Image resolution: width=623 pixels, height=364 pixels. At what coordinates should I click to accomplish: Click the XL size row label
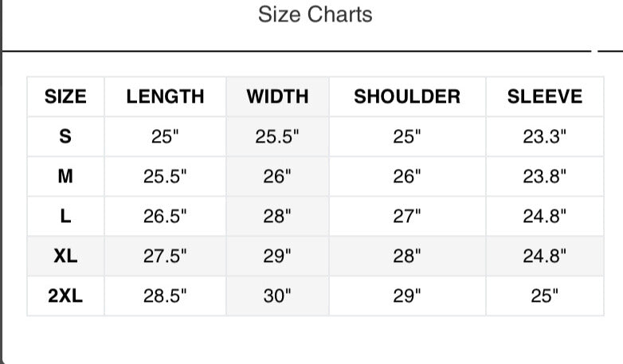click(x=65, y=256)
